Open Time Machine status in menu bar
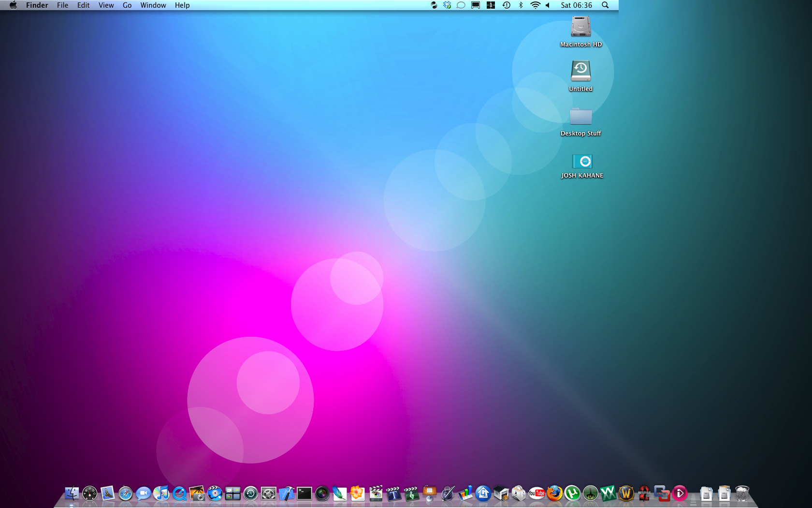812x508 pixels. click(x=506, y=5)
